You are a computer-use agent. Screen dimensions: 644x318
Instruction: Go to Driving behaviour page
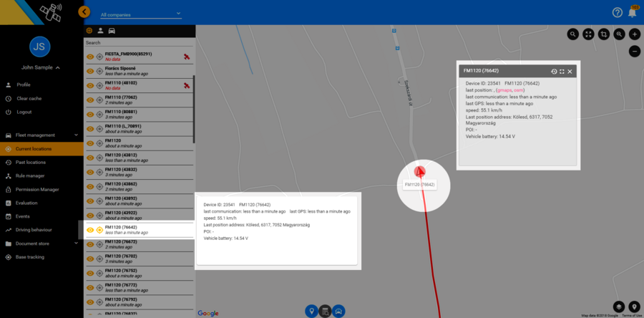(34, 230)
